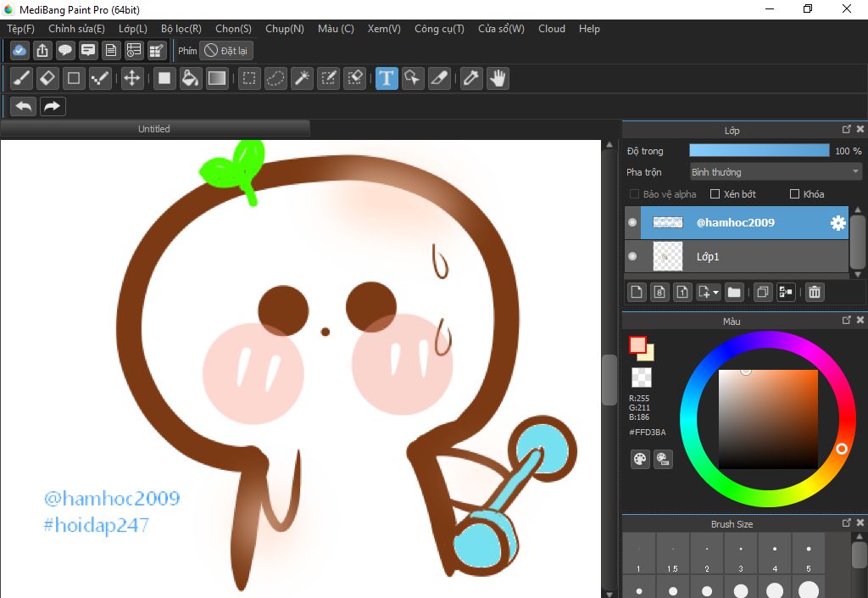Select the Eraser tool in toolbar
The width and height of the screenshot is (868, 598).
[47, 79]
